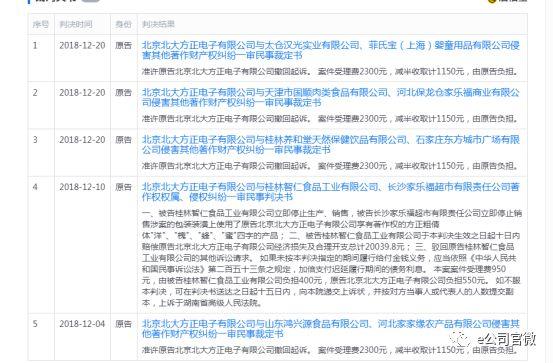Click the 序号 column header
Image resolution: width=553 pixels, height=363 pixels.
pyautogui.click(x=41, y=24)
